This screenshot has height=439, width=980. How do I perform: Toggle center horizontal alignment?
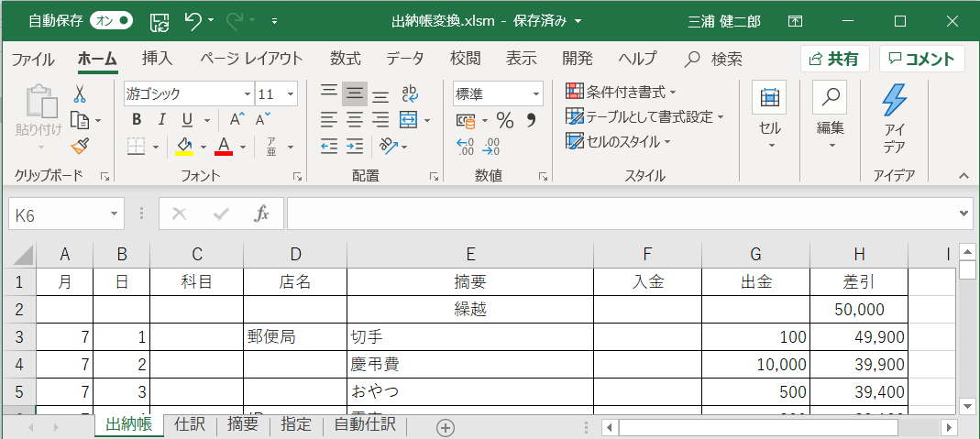point(355,119)
